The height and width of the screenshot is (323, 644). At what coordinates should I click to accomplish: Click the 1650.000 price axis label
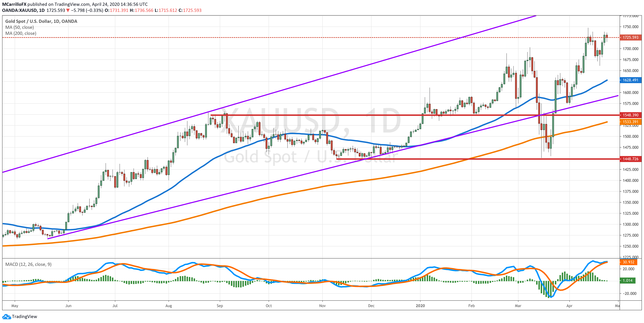point(631,71)
